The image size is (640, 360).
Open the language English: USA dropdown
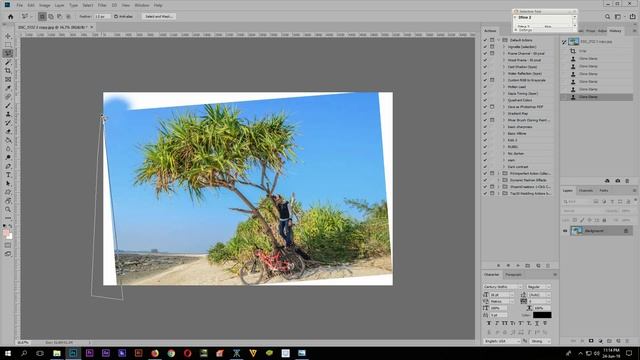click(x=502, y=341)
